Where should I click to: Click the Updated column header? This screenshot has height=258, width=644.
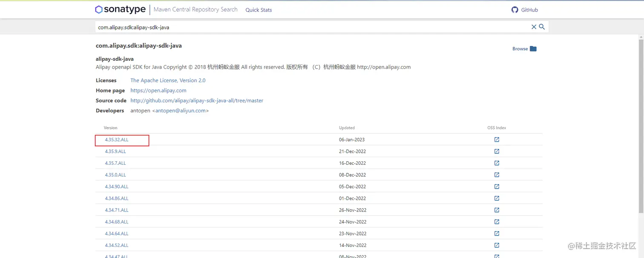(x=347, y=128)
